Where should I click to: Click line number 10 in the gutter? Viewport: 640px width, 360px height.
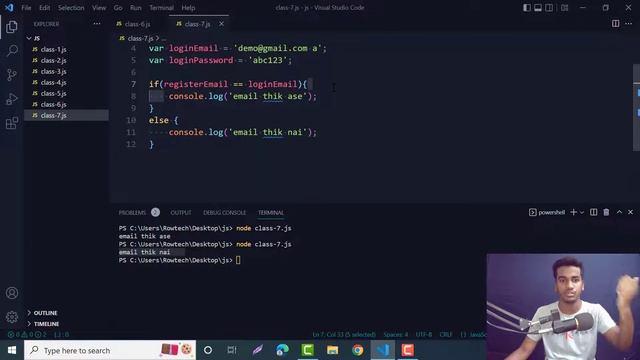[x=131, y=120]
